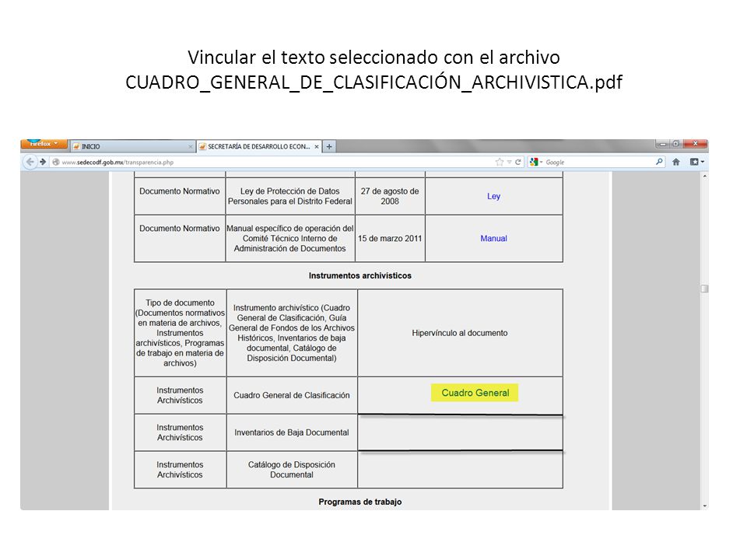Go back with the back arrow
This screenshot has width=747, height=560.
click(30, 162)
